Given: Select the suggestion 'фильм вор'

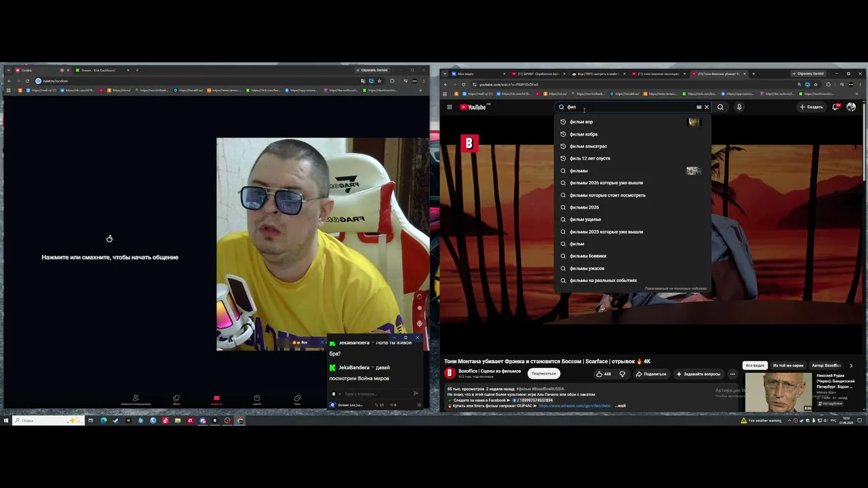Looking at the screenshot, I should tap(631, 122).
